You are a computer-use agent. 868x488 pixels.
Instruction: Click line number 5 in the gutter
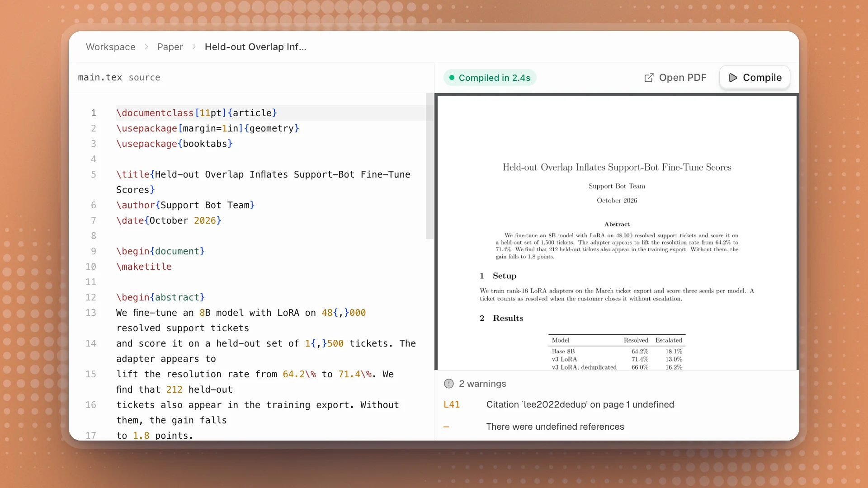coord(94,174)
